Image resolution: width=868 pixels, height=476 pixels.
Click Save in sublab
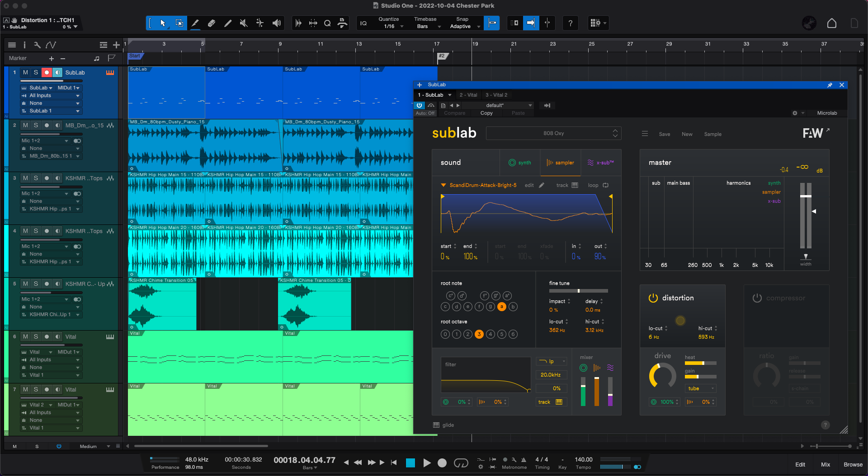(665, 134)
